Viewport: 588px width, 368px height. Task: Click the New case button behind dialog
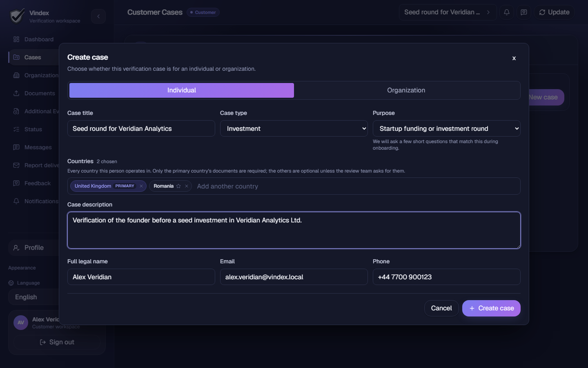point(546,97)
